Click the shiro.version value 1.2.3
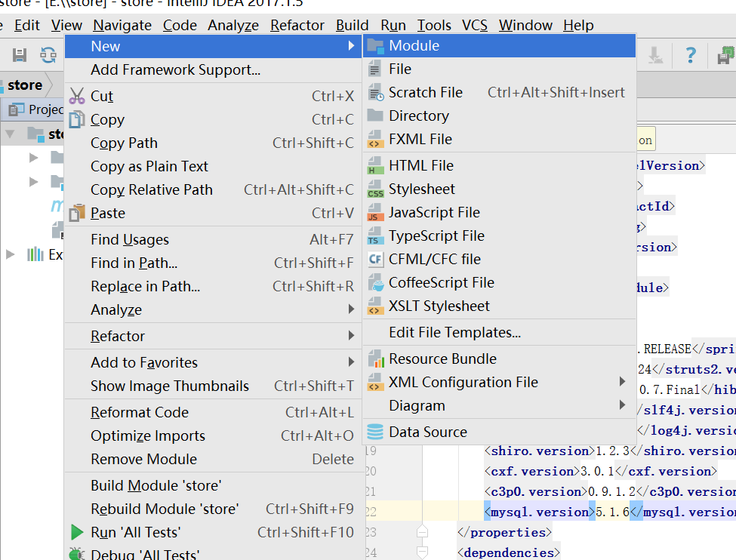Screen dimensions: 736x560 (612, 451)
